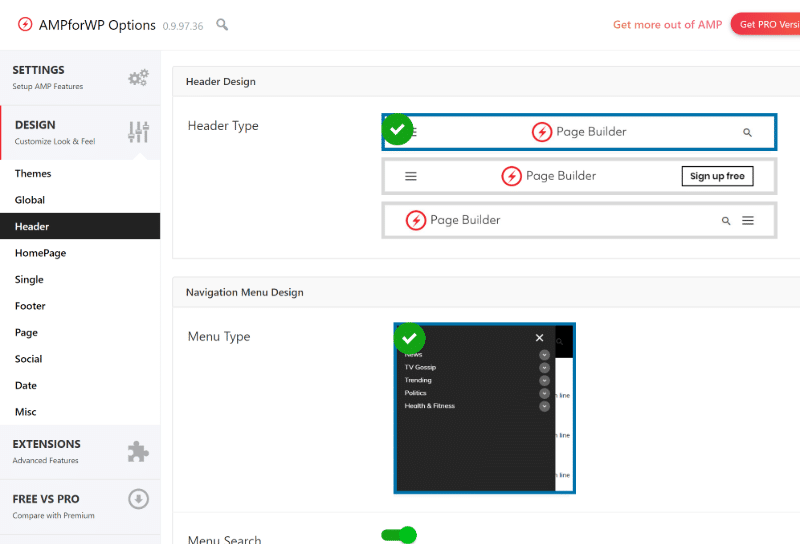This screenshot has height=544, width=800.
Task: Click the X close icon in menu preview
Action: [x=539, y=338]
